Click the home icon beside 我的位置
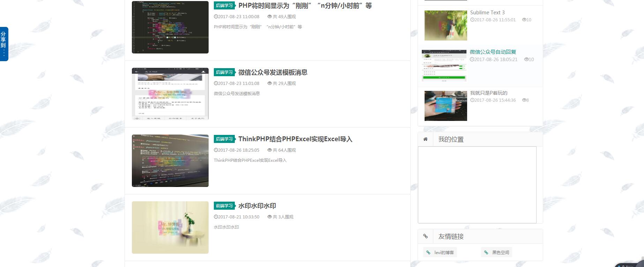Screen dimensions: 644x267 (x=425, y=139)
